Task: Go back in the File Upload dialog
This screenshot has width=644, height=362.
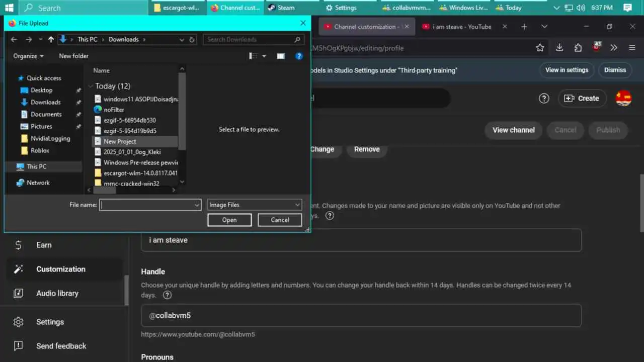Action: pos(14,39)
